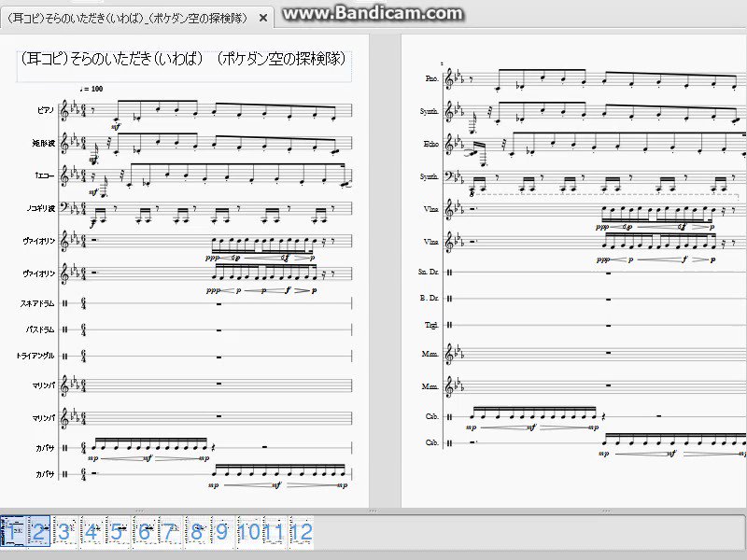Jump to page 7 thumbnail in navigator
Image resolution: width=747 pixels, height=560 pixels.
pyautogui.click(x=170, y=531)
